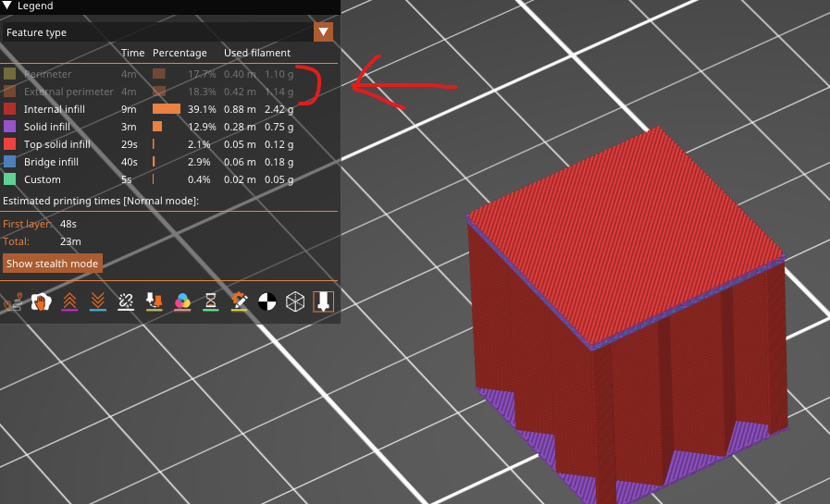Click the Bridge infill blue swatch
This screenshot has width=830, height=504.
pos(9,161)
